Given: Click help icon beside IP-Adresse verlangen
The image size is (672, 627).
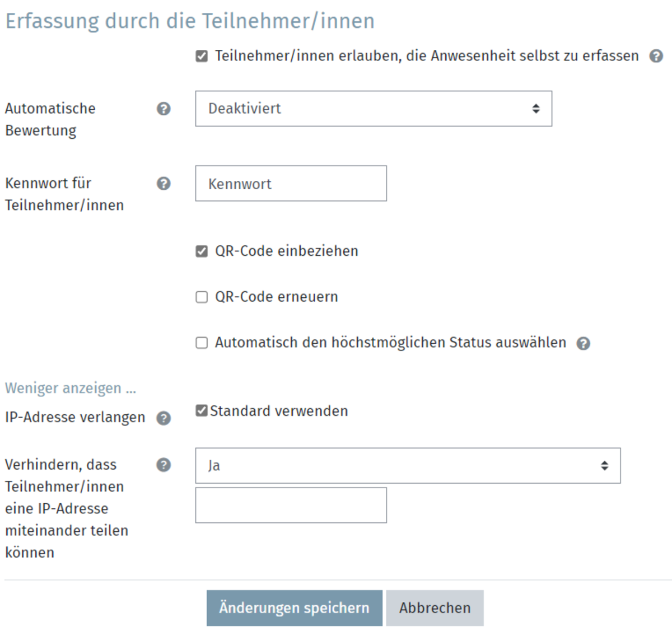Looking at the screenshot, I should click(x=164, y=418).
